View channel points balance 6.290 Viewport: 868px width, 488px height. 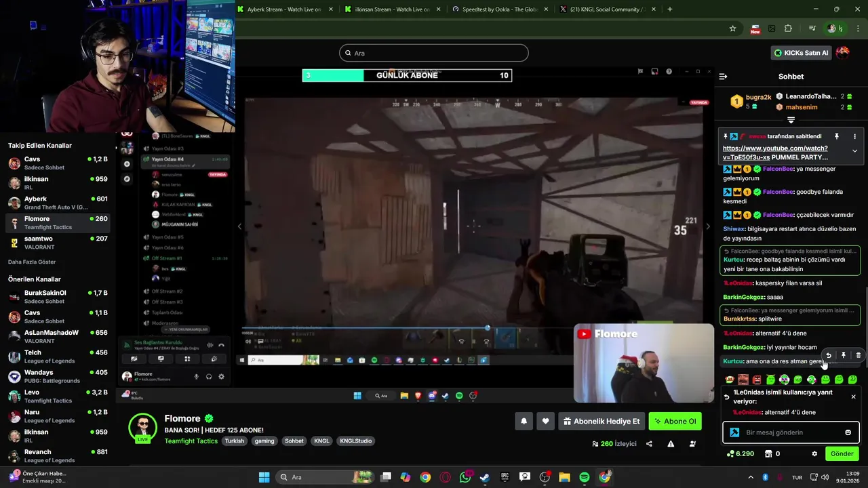coord(741,453)
